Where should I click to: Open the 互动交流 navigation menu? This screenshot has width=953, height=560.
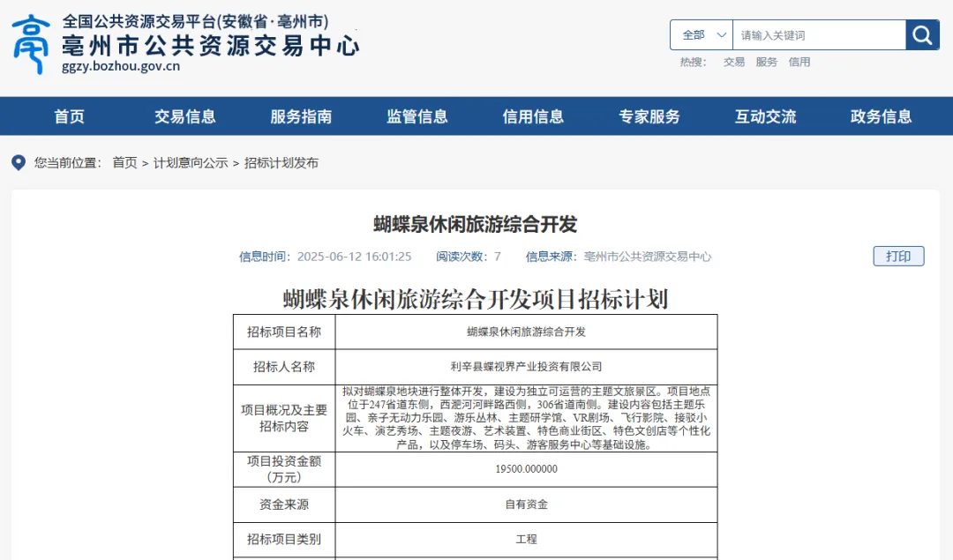pos(765,116)
